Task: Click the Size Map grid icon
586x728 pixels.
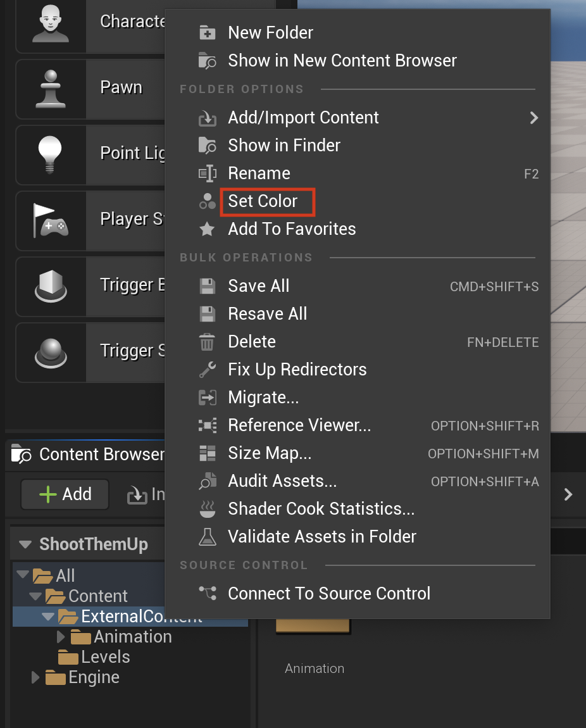Action: 207,453
